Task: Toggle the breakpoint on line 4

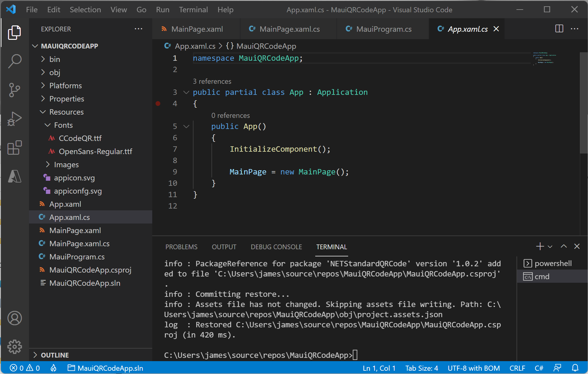Action: pos(158,104)
